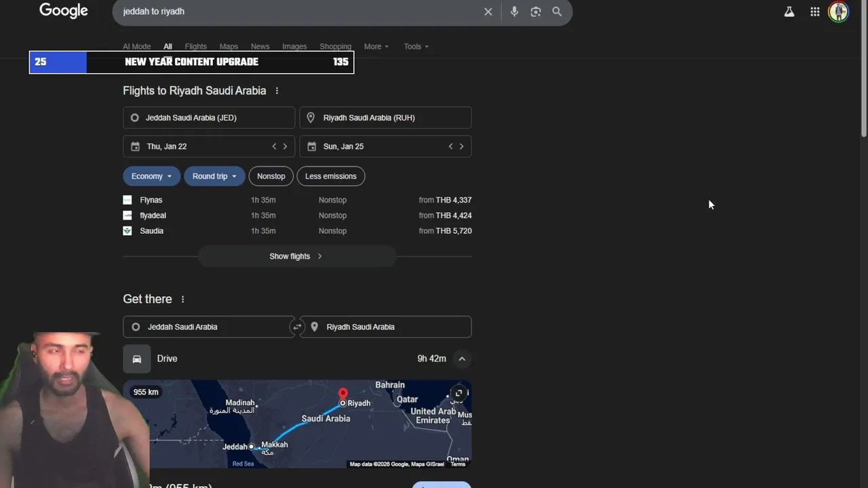868x488 pixels.
Task: Open the Saudia flight result
Action: (297, 231)
